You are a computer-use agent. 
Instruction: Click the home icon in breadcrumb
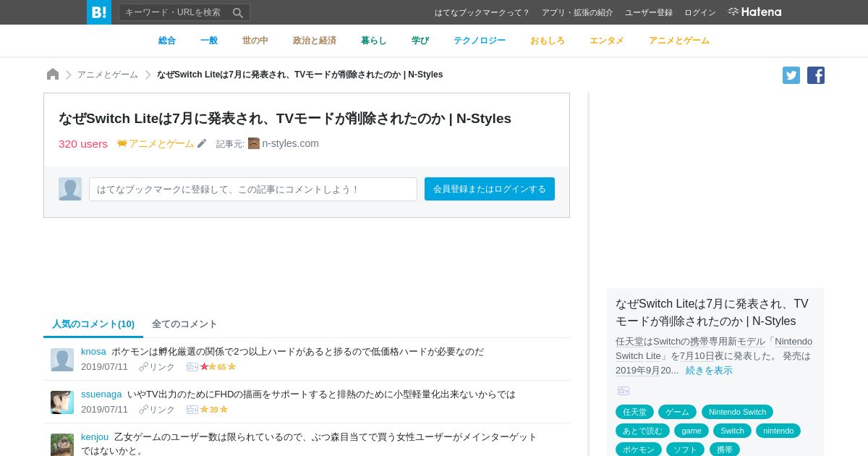(53, 74)
